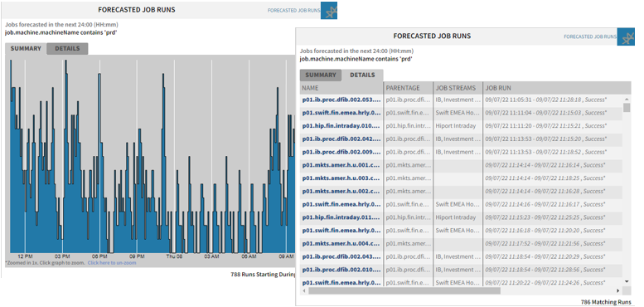
Task: Click the star icon in the front Forecasted Job Runs panel
Action: [x=625, y=37]
